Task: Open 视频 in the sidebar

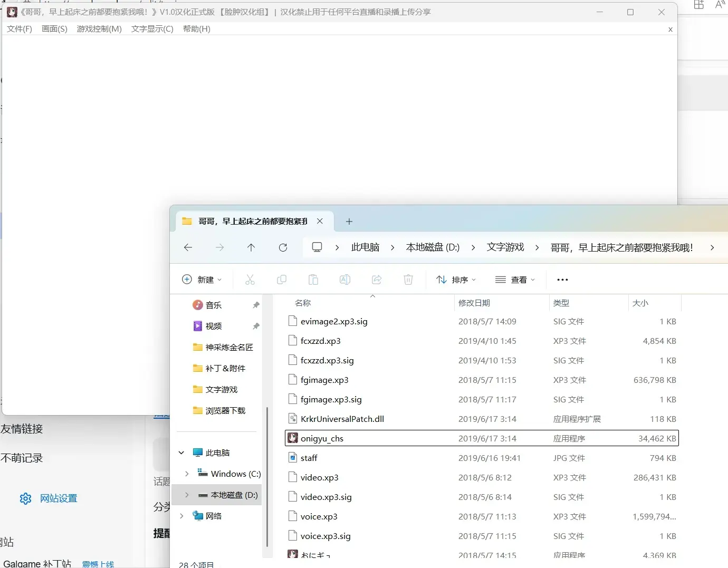Action: tap(214, 326)
